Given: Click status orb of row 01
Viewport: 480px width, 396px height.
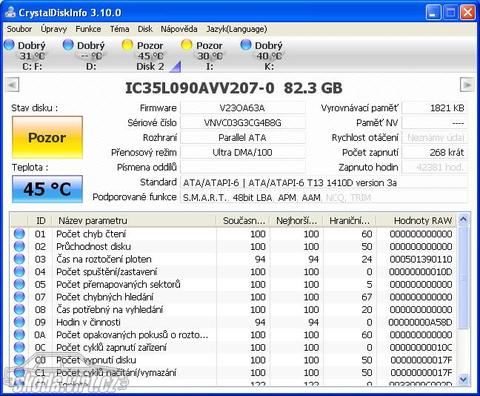Looking at the screenshot, I should (19, 234).
